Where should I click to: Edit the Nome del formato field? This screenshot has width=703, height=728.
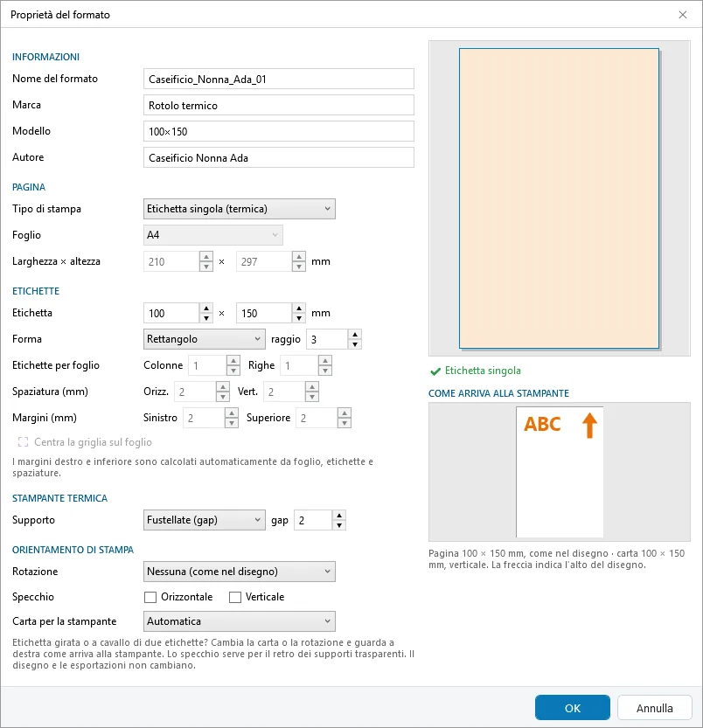tap(278, 79)
